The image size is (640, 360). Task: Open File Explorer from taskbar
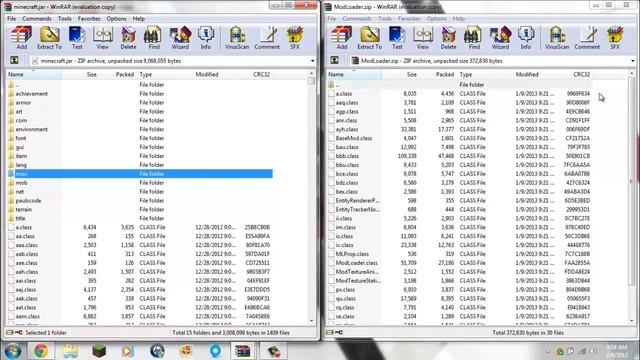tap(70, 351)
